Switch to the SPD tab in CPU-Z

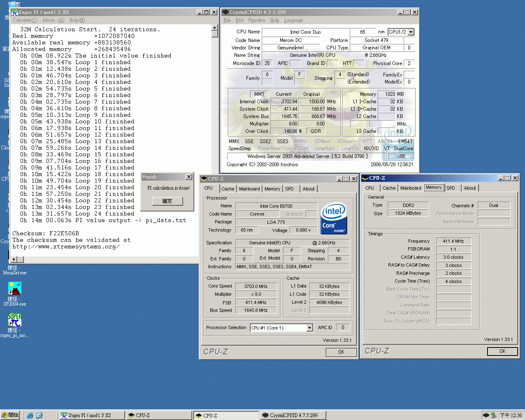pyautogui.click(x=290, y=189)
